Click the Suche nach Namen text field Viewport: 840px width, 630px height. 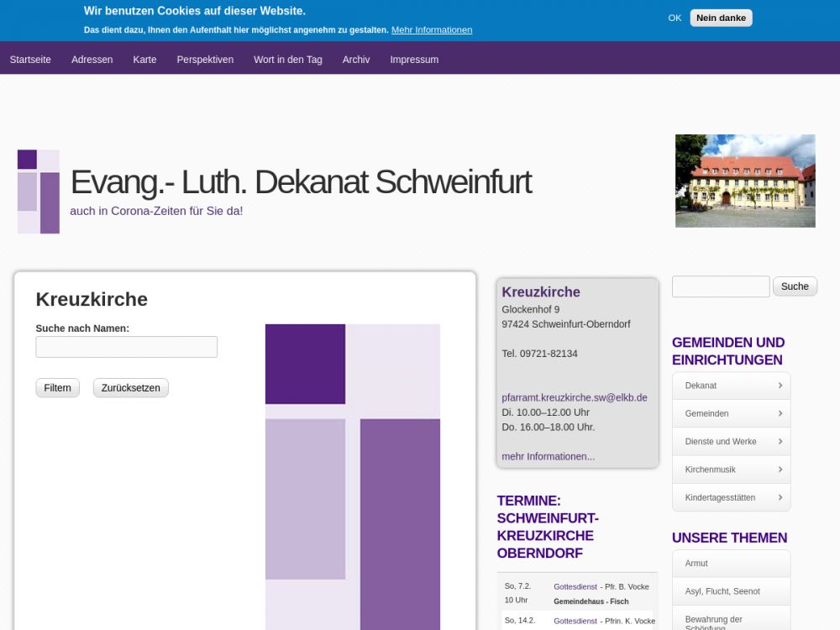tap(126, 347)
